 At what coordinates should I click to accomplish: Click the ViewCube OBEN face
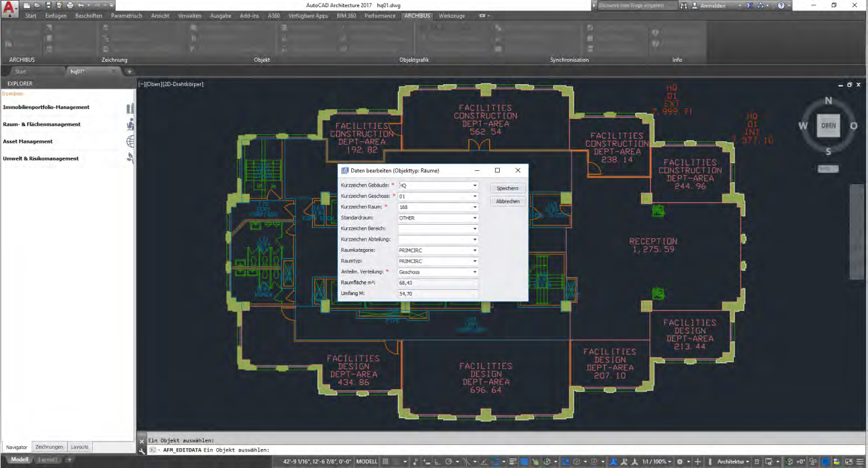(828, 126)
